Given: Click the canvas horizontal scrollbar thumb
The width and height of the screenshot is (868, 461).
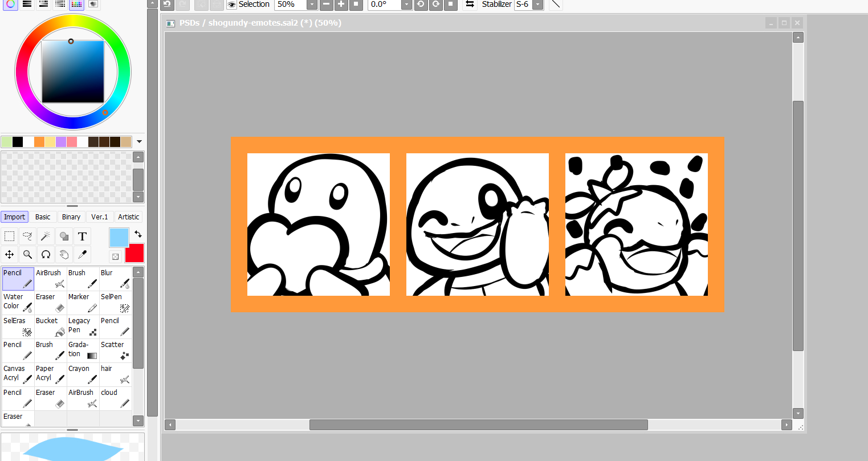Looking at the screenshot, I should (x=478, y=425).
